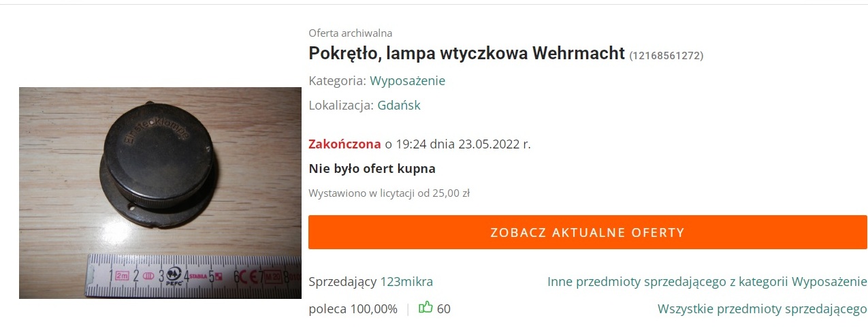Open Wszystkie przedmioty sprzedającego link

click(x=762, y=308)
